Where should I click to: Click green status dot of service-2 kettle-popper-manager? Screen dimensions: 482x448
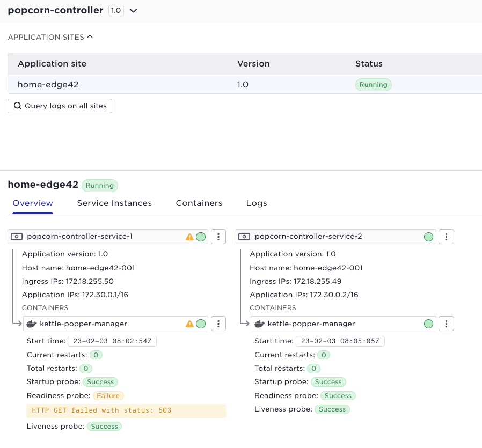[428, 324]
